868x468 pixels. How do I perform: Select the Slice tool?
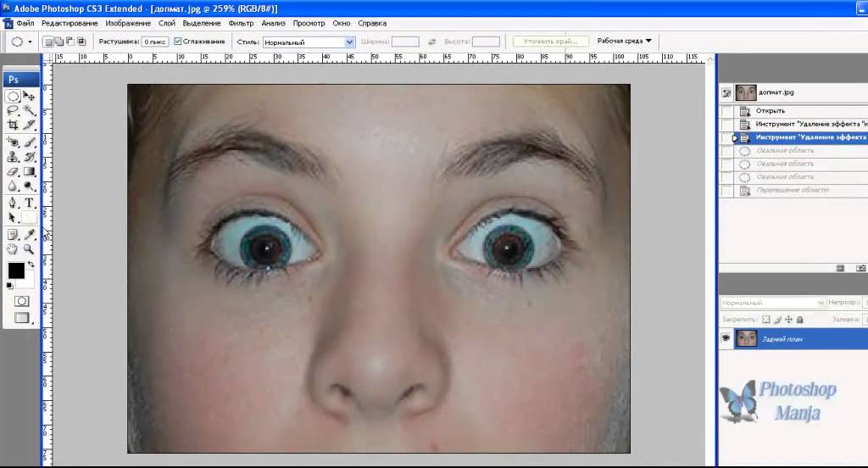[x=30, y=125]
